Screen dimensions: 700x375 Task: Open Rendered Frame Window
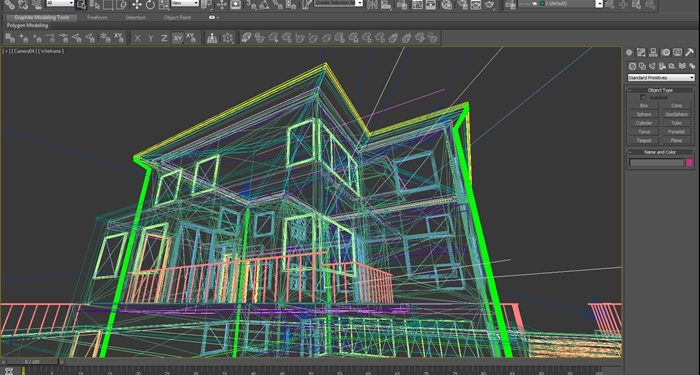(x=476, y=4)
